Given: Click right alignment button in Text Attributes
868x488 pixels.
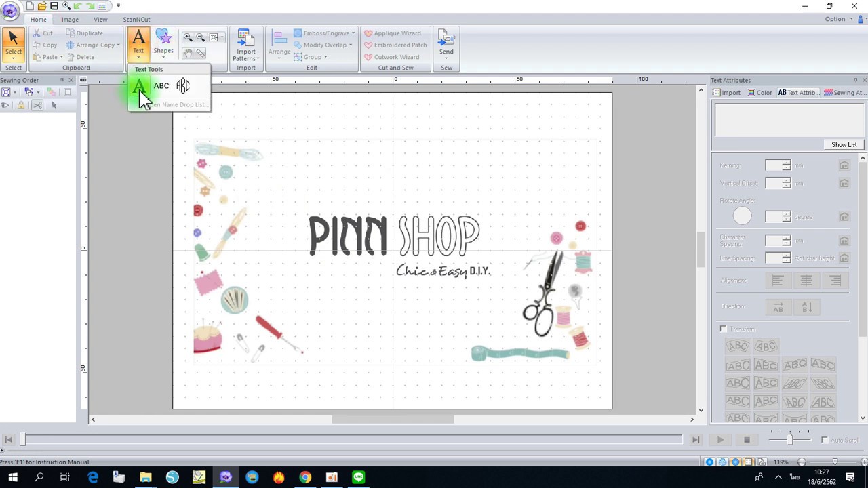Looking at the screenshot, I should pos(835,281).
